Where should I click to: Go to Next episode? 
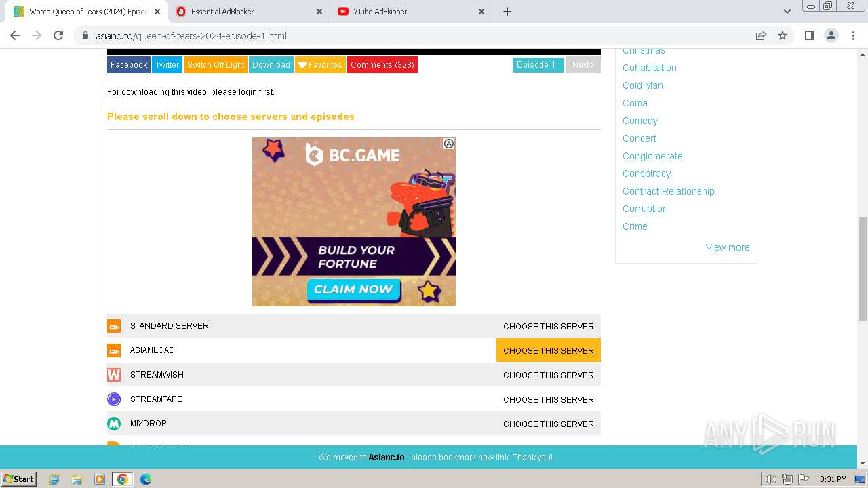pos(583,65)
